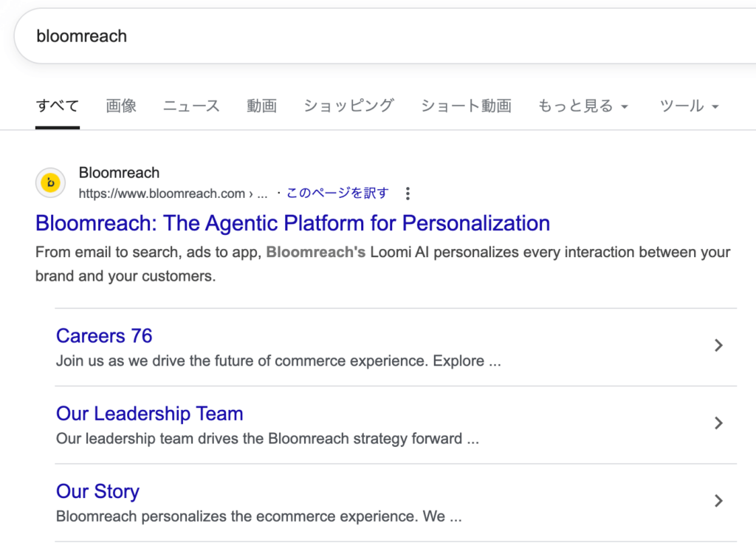This screenshot has height=560, width=756.
Task: Click the search box containing bloomreach
Action: point(369,36)
